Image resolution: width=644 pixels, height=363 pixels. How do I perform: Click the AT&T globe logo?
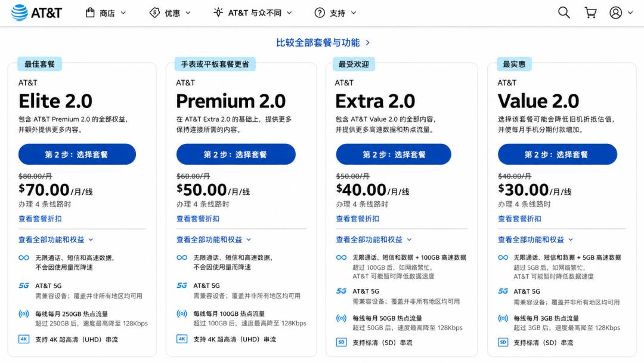coord(19,13)
